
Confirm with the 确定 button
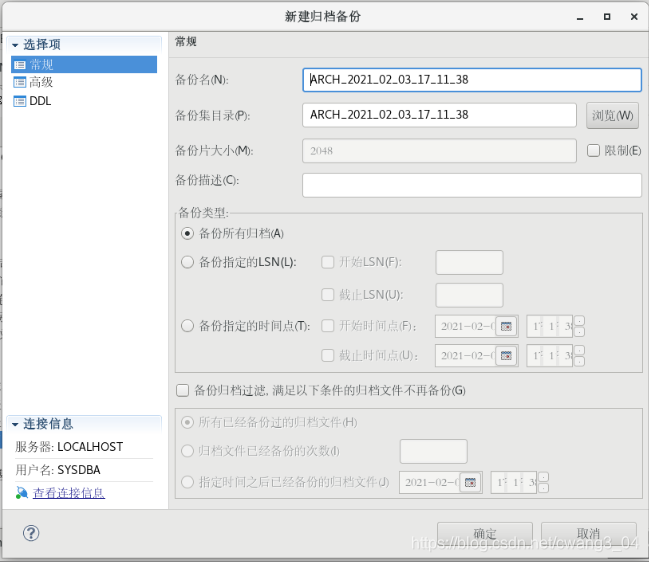point(485,534)
